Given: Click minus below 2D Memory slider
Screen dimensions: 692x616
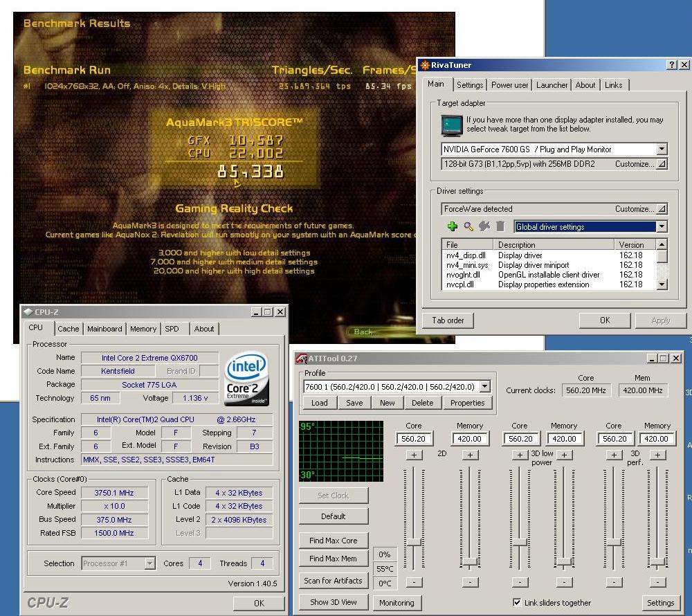Looking at the screenshot, I should tap(470, 583).
